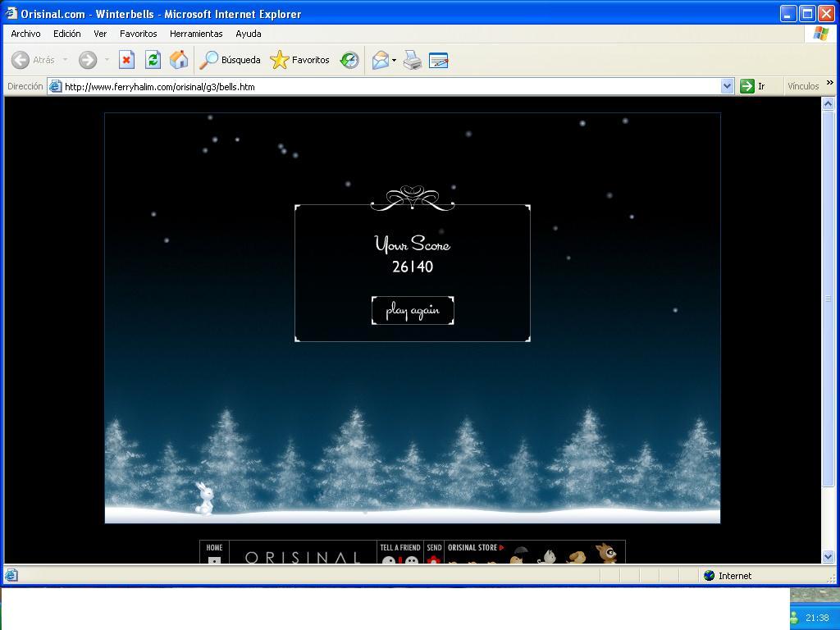Go forward with the green forward arrow
This screenshot has height=630, width=840.
88,60
